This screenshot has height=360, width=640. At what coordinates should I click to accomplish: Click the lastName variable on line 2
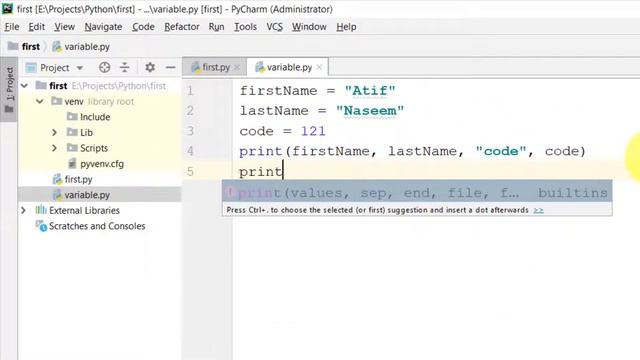(274, 111)
